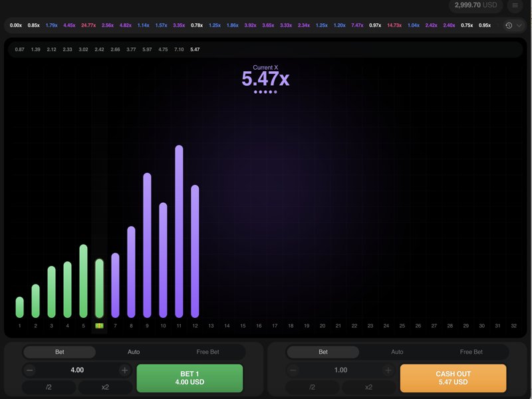
Task: Select Bet tab in left panel
Action: point(59,352)
